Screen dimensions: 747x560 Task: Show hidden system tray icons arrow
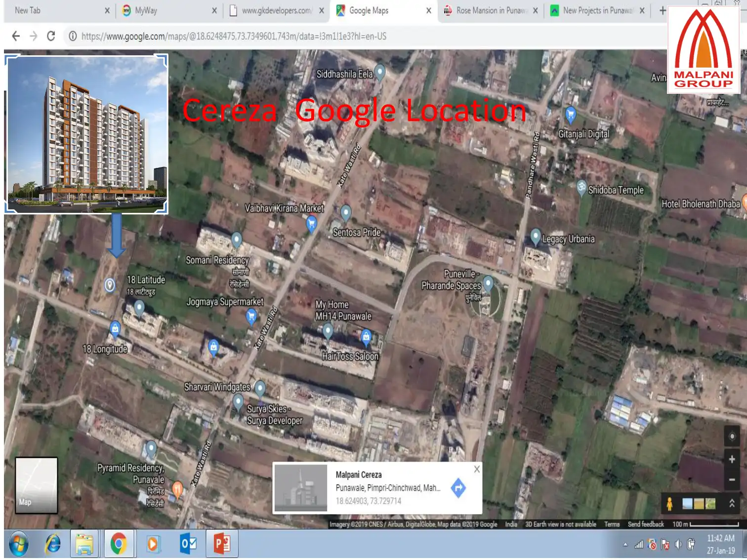pos(625,545)
